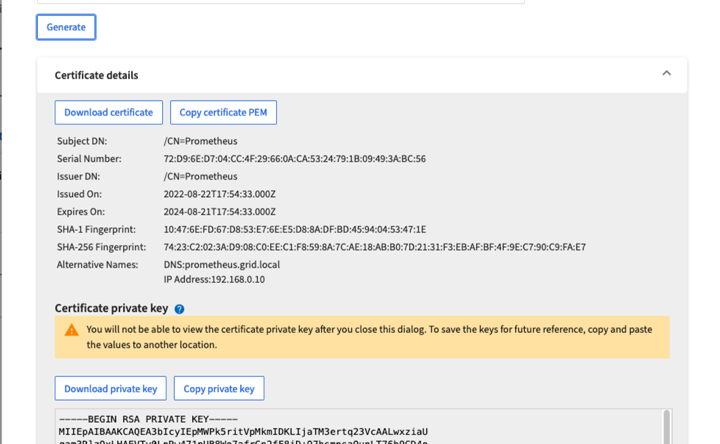Screen dimensions: 720x444
Task: Click the Issued On date value
Action: point(219,194)
